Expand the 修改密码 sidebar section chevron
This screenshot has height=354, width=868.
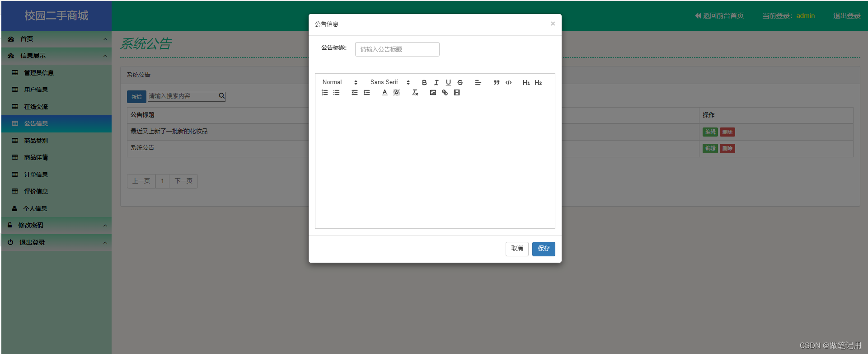[x=105, y=226]
